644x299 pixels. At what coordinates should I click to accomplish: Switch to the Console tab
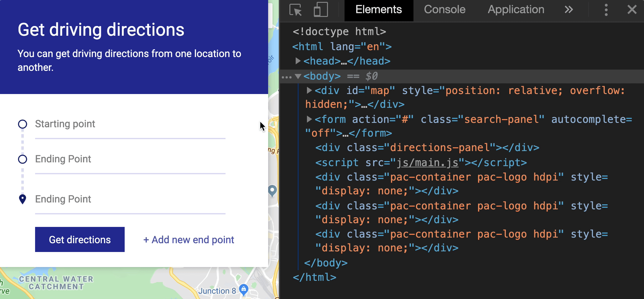444,10
